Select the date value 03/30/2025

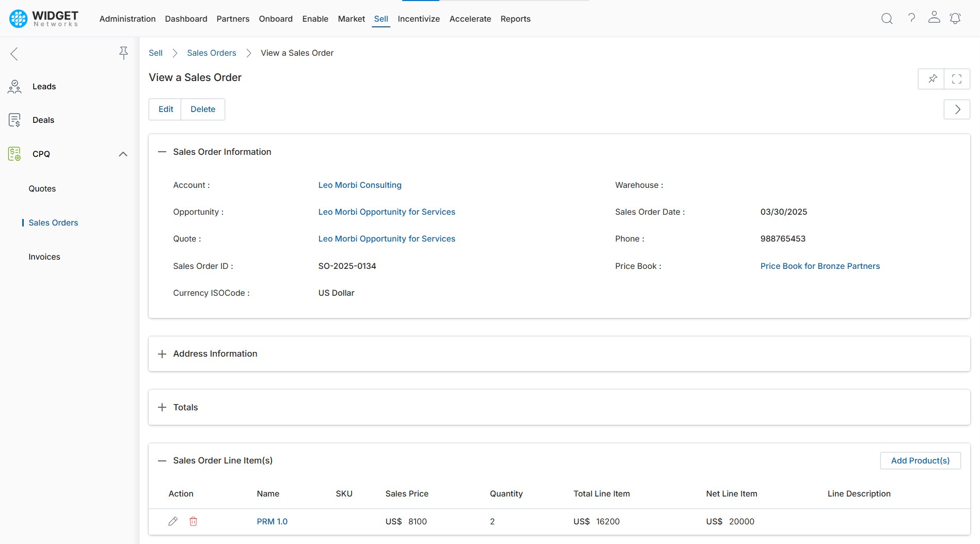click(783, 212)
